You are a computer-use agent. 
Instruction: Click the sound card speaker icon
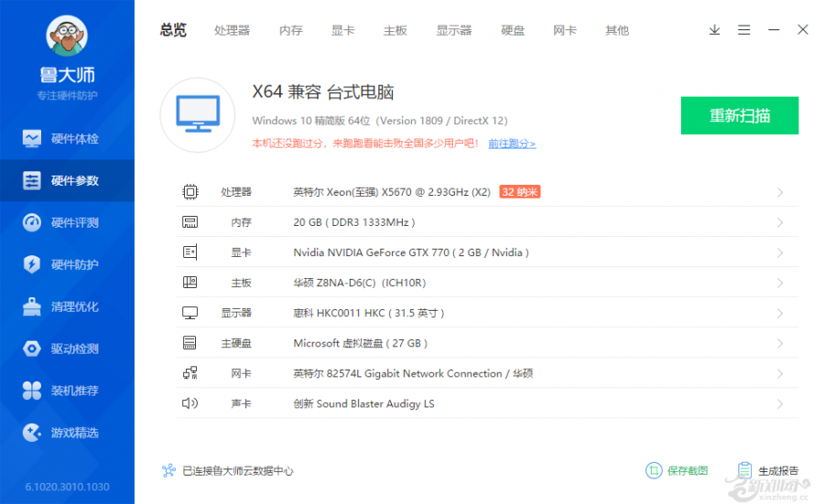190,403
